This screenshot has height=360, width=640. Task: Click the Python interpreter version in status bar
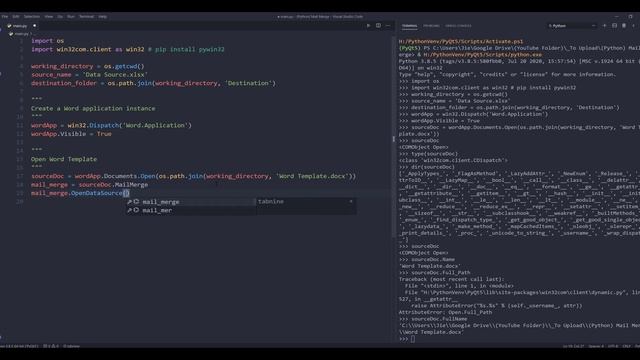point(19,346)
